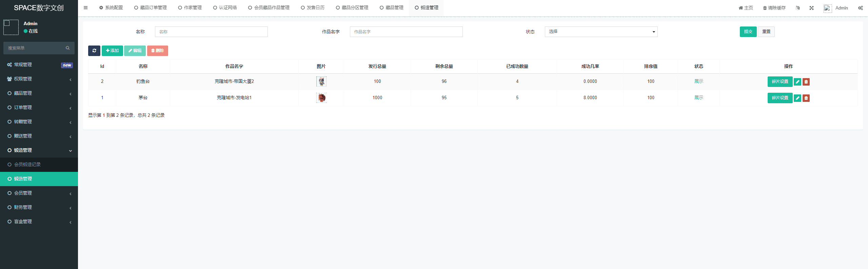Select the active 锻造管理 top tab
Viewport: 868px width, 269px height.
click(x=427, y=7)
